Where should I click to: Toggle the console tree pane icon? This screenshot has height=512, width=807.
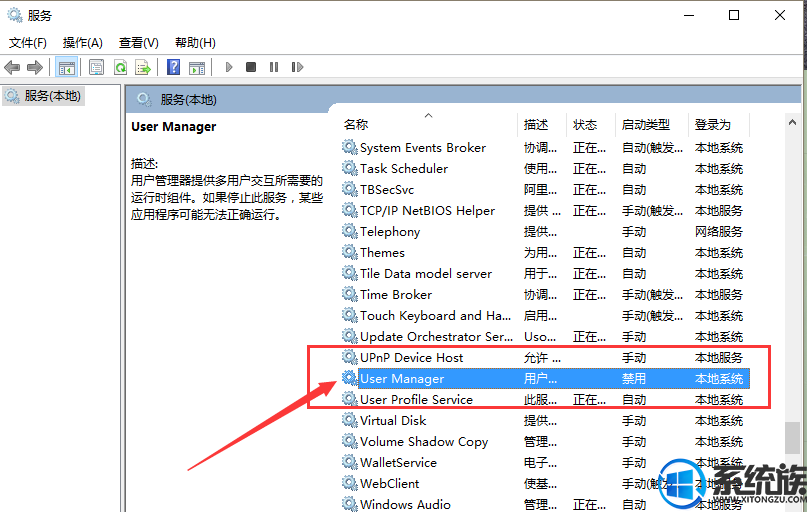[x=66, y=67]
